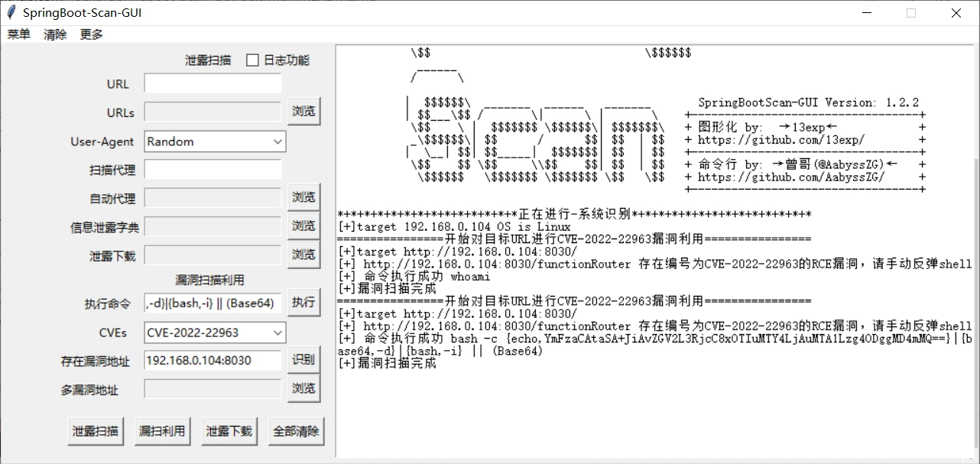The height and width of the screenshot is (464, 980).
Task: Click the 泄露下载 button at bottom
Action: (x=229, y=431)
